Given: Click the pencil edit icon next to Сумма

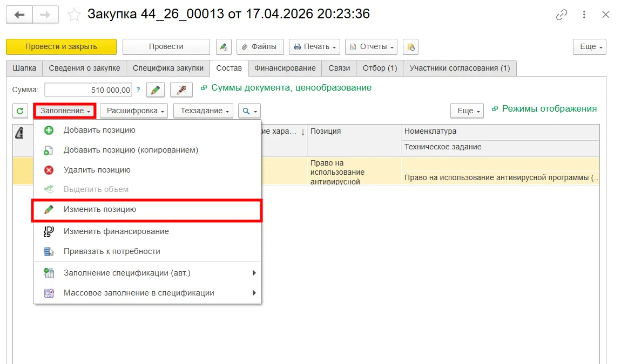Looking at the screenshot, I should (x=156, y=90).
